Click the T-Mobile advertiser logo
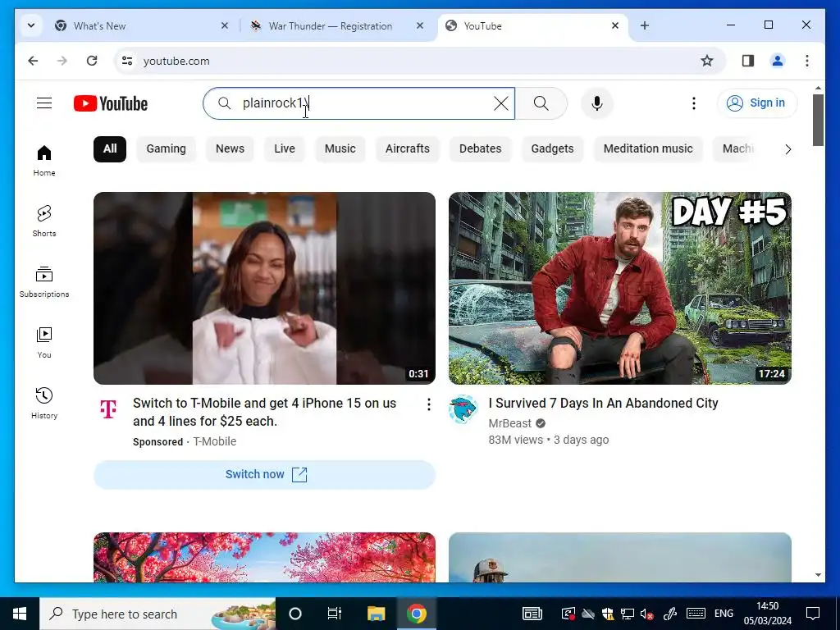 (108, 410)
